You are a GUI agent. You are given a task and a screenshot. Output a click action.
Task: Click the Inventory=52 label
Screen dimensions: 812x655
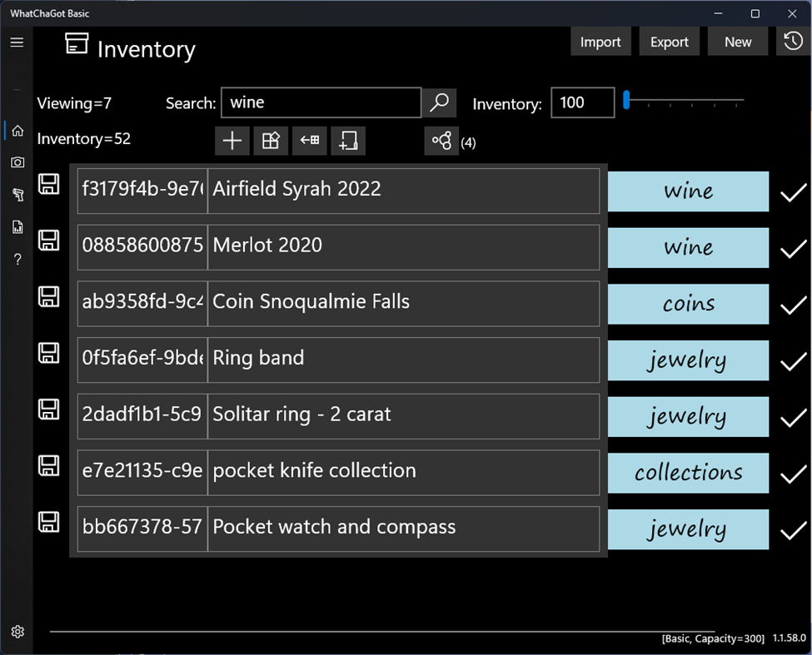[84, 139]
